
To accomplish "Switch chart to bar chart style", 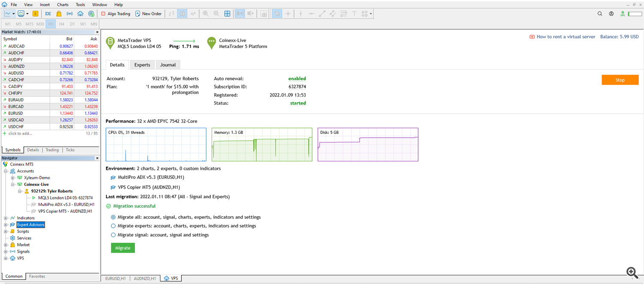I will tap(172, 14).
